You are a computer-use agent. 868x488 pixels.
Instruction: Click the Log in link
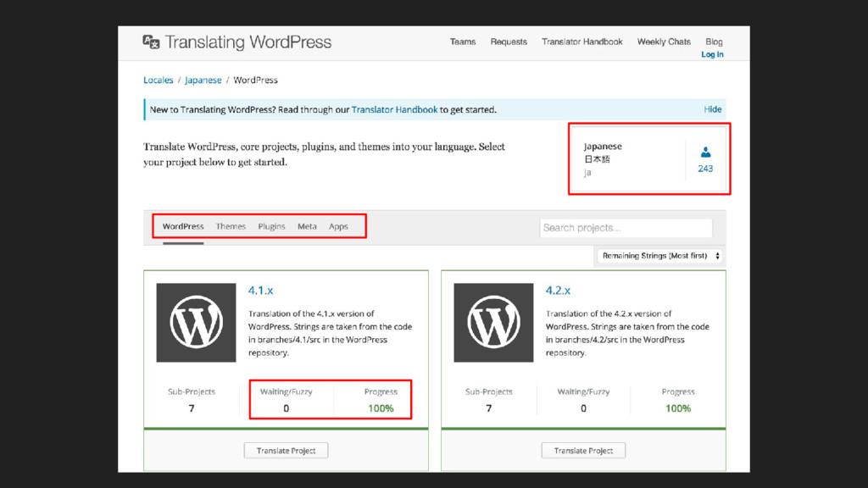(712, 54)
